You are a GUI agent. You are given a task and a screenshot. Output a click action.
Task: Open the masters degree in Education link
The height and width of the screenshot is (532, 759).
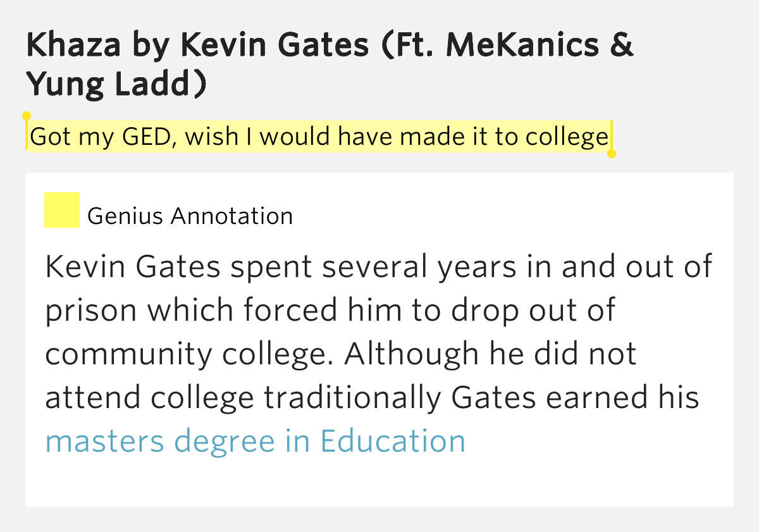click(256, 441)
